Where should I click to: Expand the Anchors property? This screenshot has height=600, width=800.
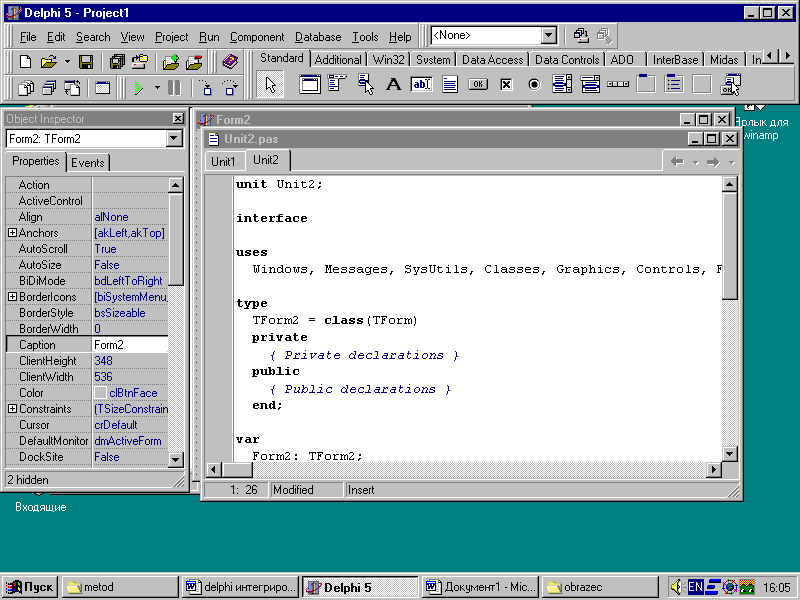tap(12, 233)
